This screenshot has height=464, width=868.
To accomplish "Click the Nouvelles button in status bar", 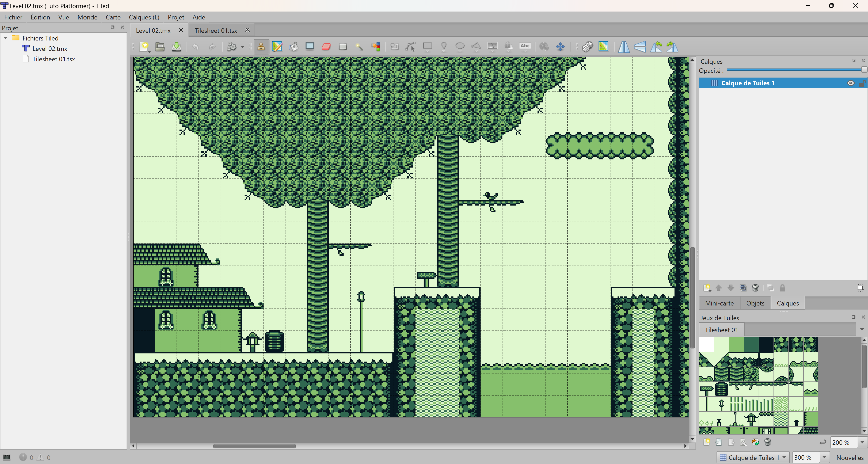I will click(x=849, y=457).
